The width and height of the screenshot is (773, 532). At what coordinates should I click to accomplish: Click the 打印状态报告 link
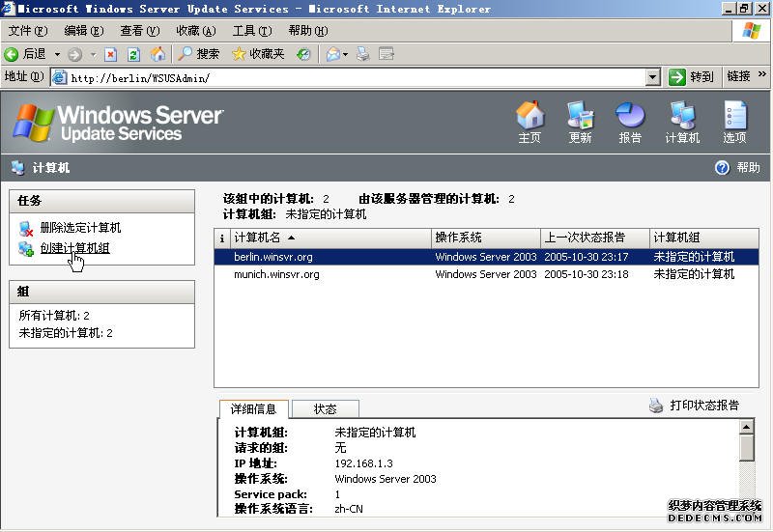pos(704,406)
